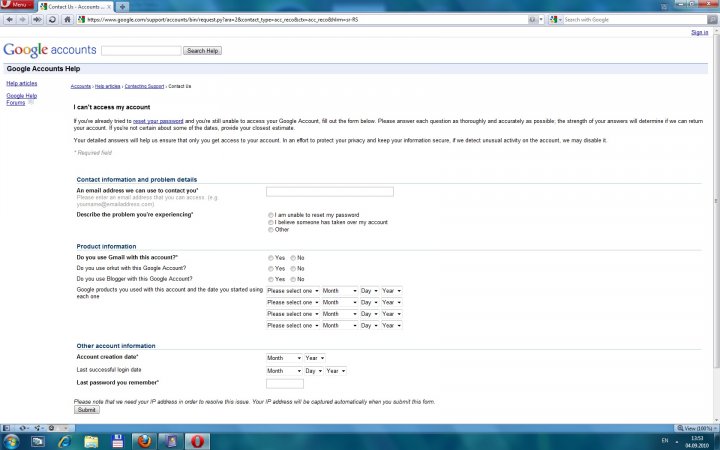
Task: Select the 'Other' problem option
Action: (x=270, y=230)
